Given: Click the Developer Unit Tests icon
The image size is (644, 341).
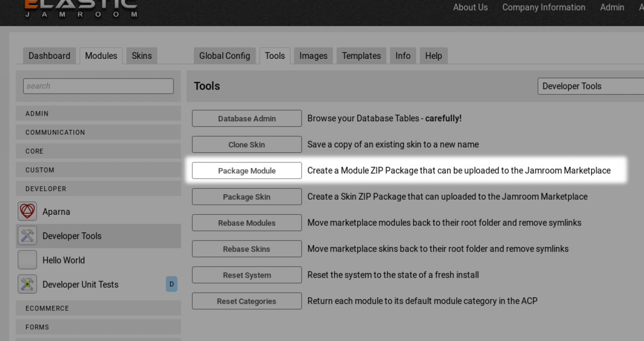Looking at the screenshot, I should click(27, 284).
